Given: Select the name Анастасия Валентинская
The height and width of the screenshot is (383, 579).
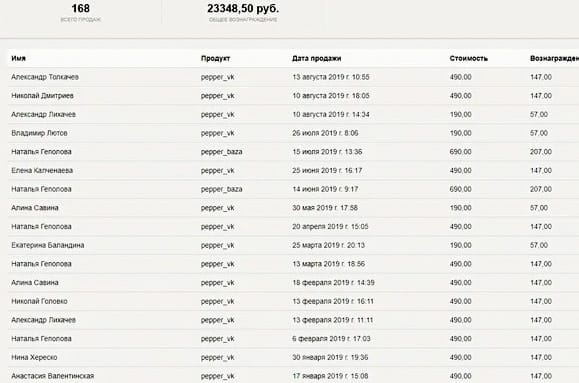Looking at the screenshot, I should [x=53, y=376].
